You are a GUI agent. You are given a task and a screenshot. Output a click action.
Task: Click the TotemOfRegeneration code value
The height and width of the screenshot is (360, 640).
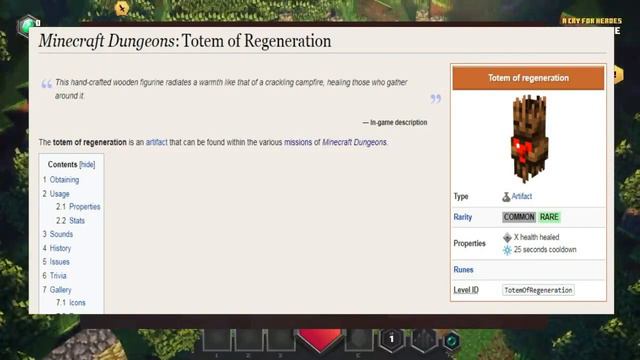[538, 290]
